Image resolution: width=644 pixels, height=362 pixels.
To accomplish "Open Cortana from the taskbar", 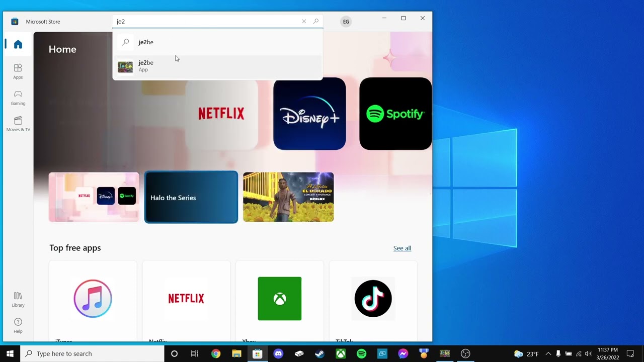I will tap(174, 353).
